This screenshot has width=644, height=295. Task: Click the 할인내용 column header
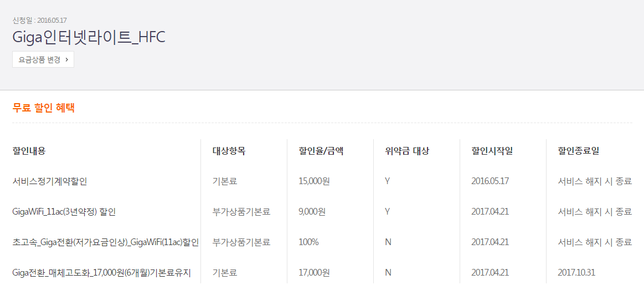(x=29, y=151)
